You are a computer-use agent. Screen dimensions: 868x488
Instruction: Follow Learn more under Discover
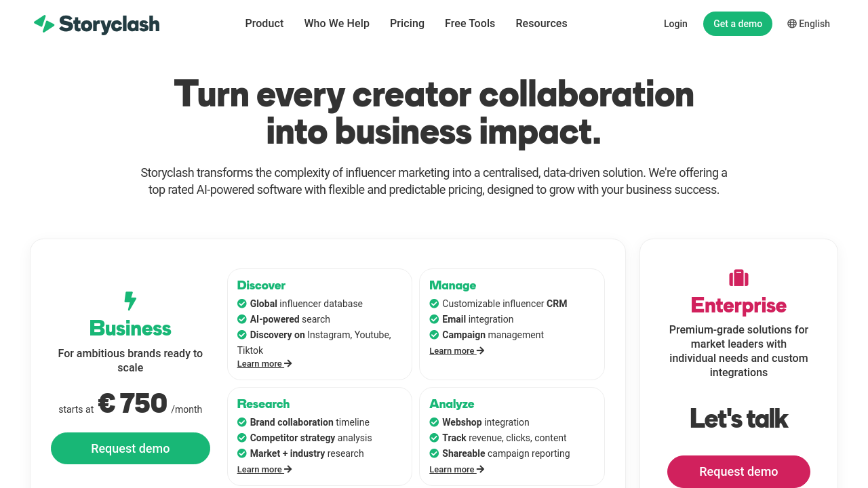click(x=264, y=364)
